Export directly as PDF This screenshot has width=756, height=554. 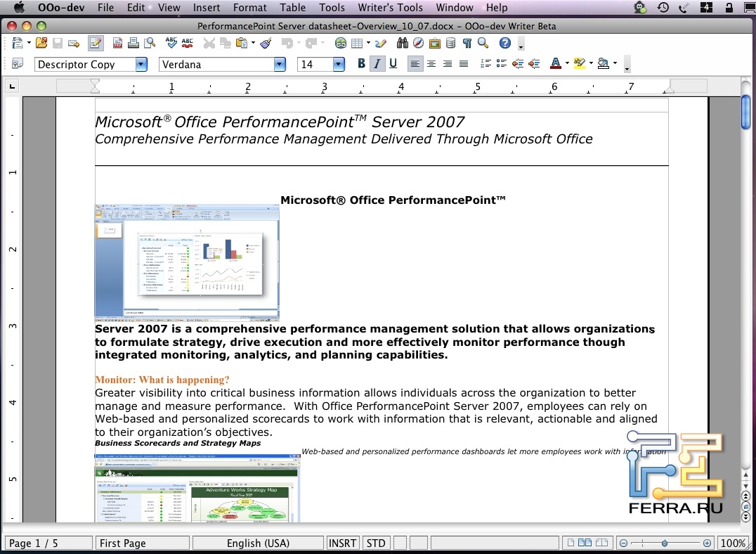(117, 44)
